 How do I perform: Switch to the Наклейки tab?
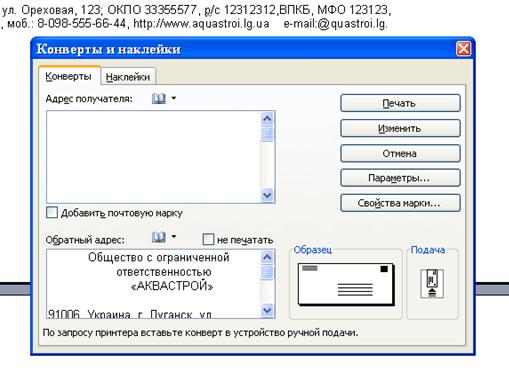(128, 77)
